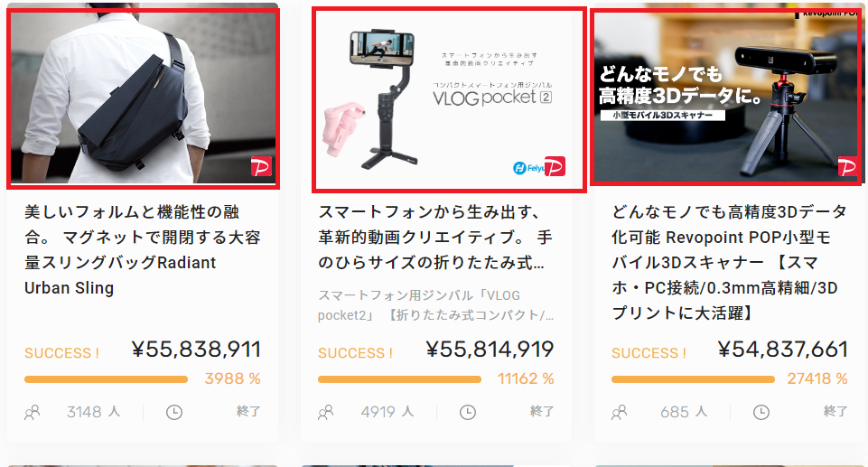Open the VLOG pocket 2 gimbal thumbnail

tap(449, 99)
